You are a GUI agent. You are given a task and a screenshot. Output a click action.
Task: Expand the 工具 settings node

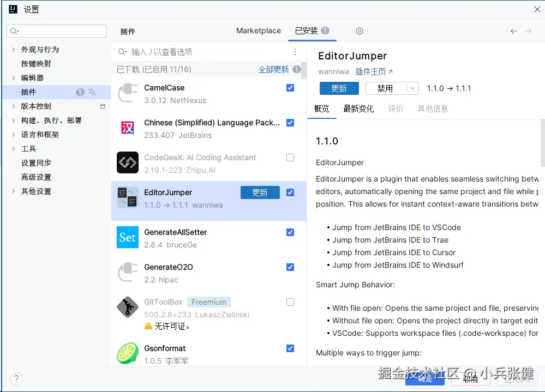[13, 149]
